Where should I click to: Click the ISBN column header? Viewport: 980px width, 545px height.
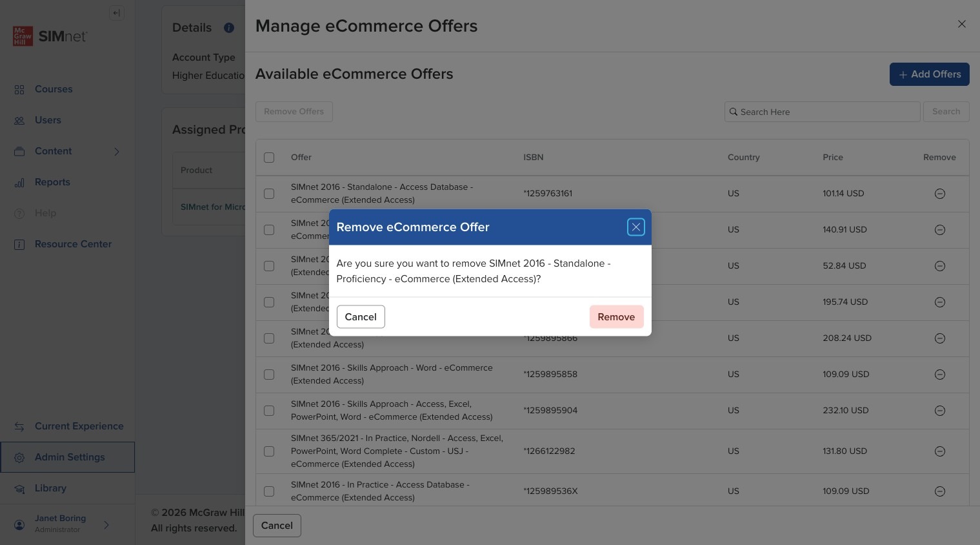point(534,158)
